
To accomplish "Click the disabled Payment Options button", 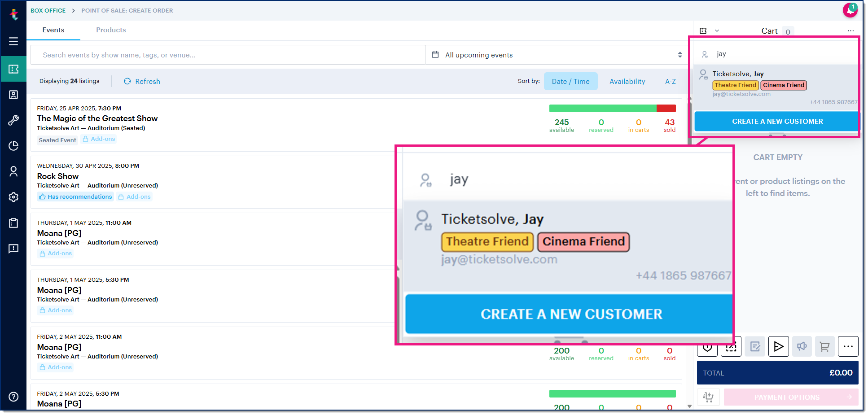I will coord(791,397).
